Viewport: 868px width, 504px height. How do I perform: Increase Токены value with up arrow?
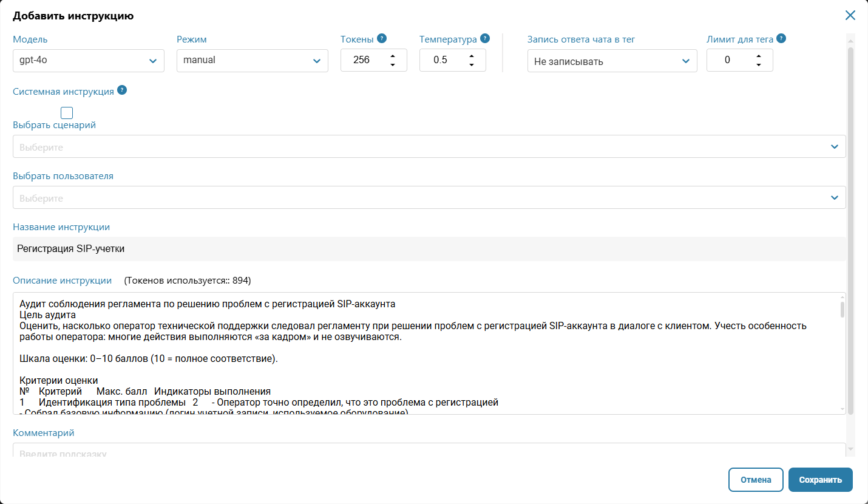pyautogui.click(x=393, y=56)
